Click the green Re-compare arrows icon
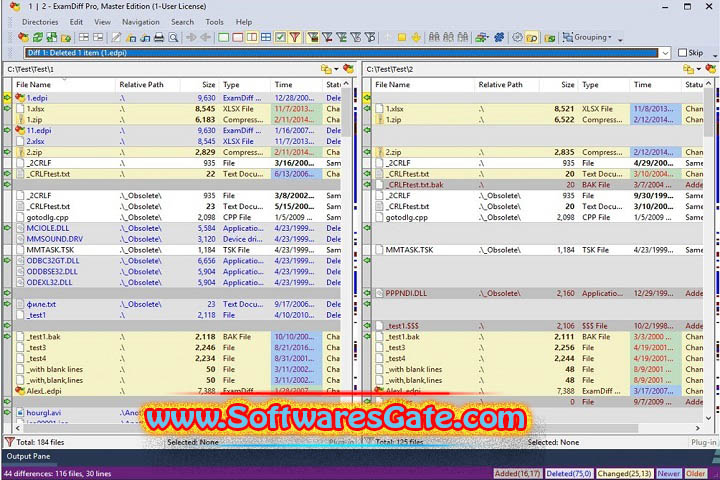Viewport: 720px width, 480px height. tap(38, 37)
